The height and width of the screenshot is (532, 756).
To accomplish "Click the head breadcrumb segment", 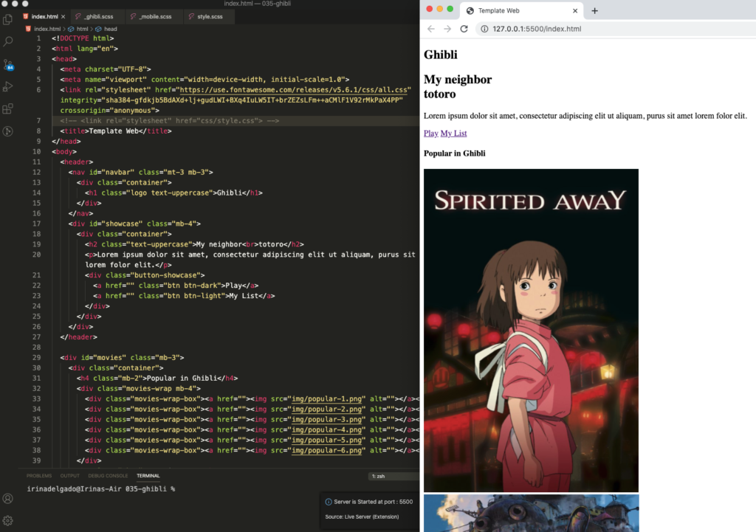I will point(111,29).
